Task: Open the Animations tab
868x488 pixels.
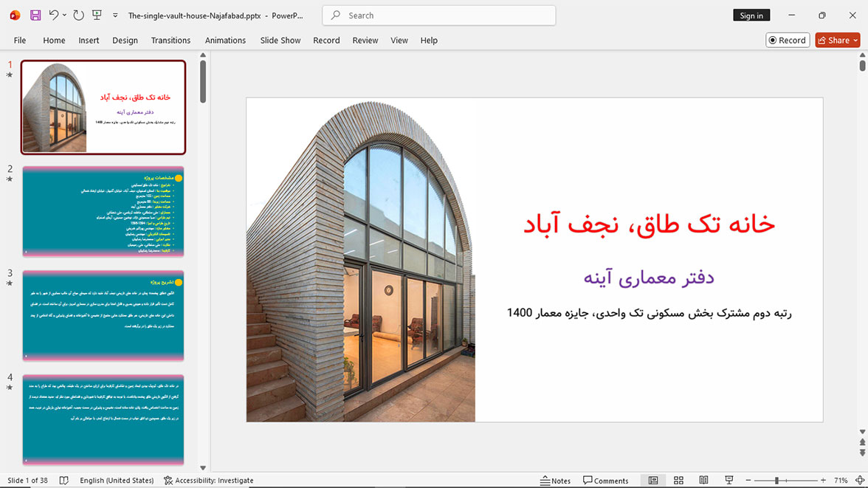Action: click(225, 41)
